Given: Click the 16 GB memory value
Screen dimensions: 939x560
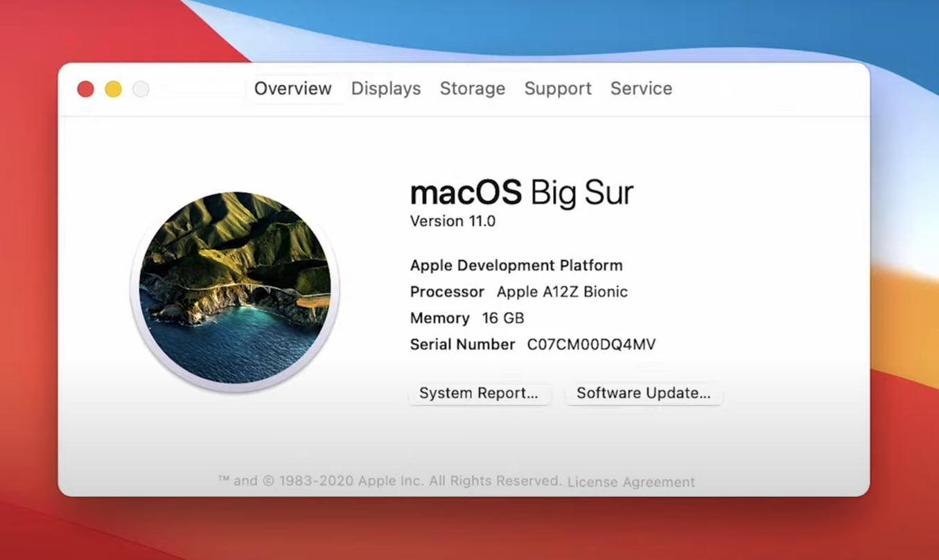Looking at the screenshot, I should [x=503, y=318].
